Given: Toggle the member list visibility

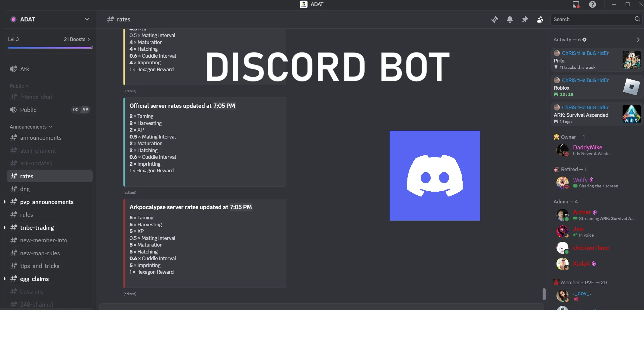Looking at the screenshot, I should (540, 19).
